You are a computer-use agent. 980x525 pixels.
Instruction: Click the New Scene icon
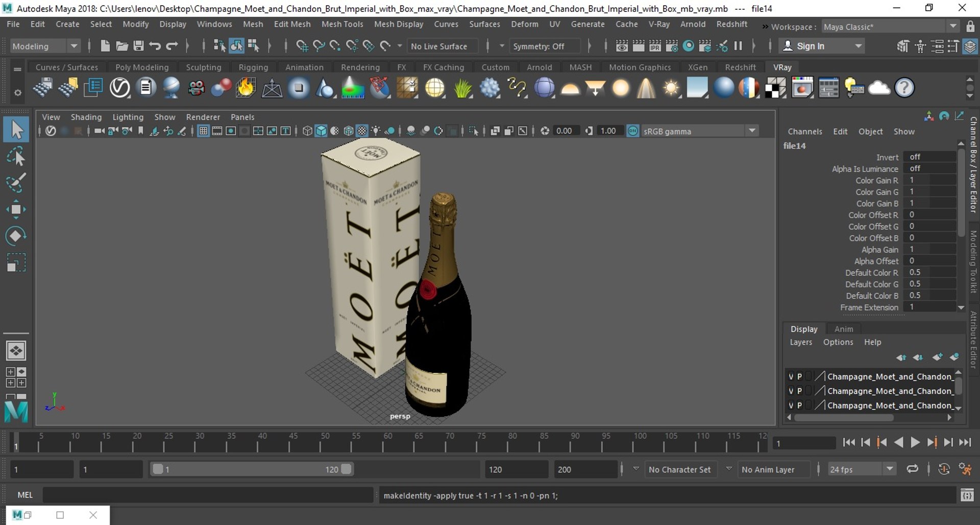point(105,46)
